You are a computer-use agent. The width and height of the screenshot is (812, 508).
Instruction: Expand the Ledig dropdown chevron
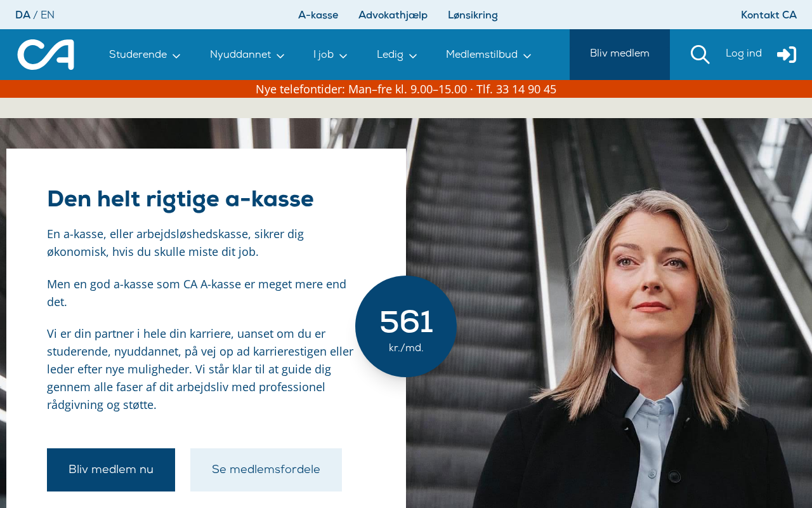point(413,57)
